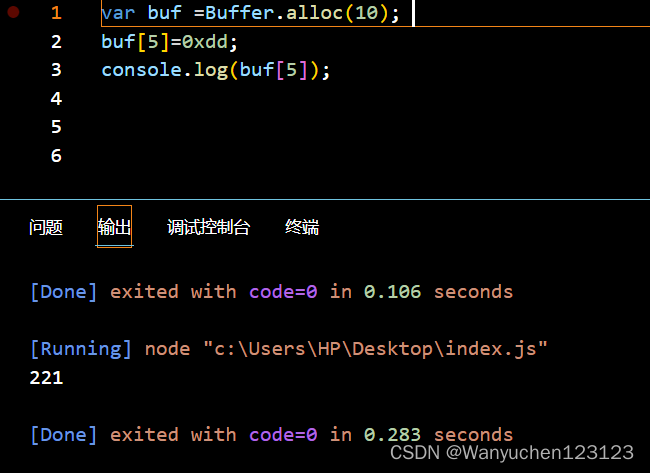Click the [Running] label in output

(81, 349)
